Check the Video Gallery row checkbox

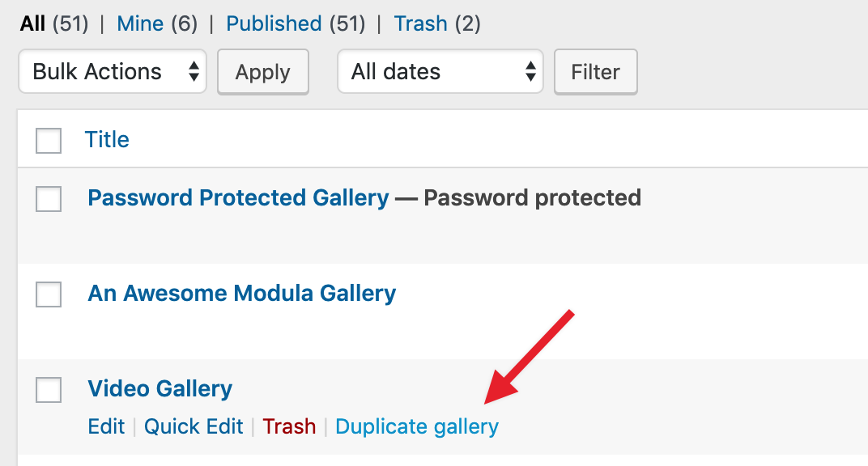click(x=49, y=389)
